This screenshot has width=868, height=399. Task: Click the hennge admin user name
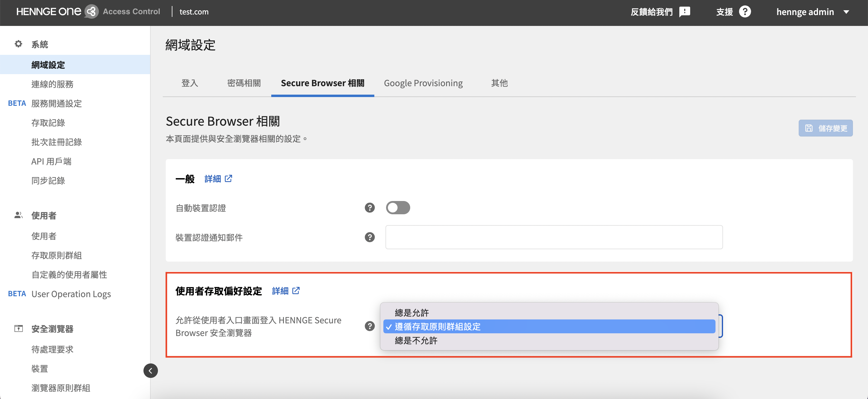point(805,12)
